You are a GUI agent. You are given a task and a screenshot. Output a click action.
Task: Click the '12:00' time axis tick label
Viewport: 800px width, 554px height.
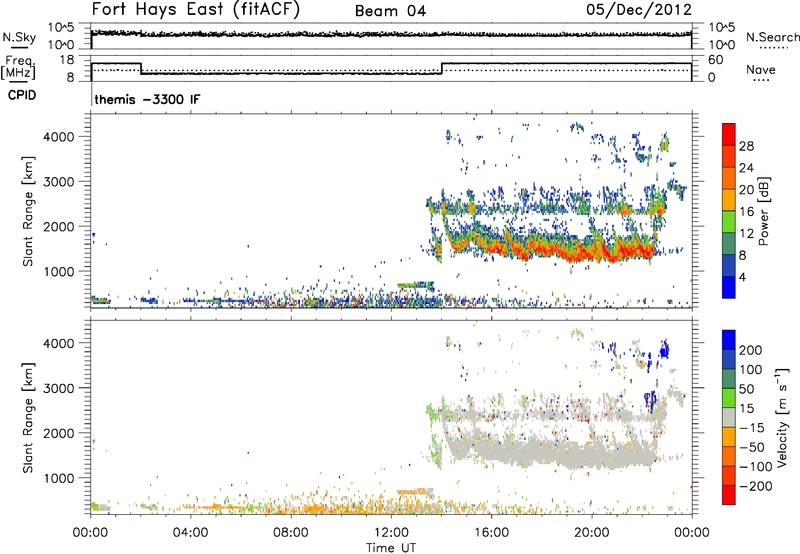pos(391,533)
